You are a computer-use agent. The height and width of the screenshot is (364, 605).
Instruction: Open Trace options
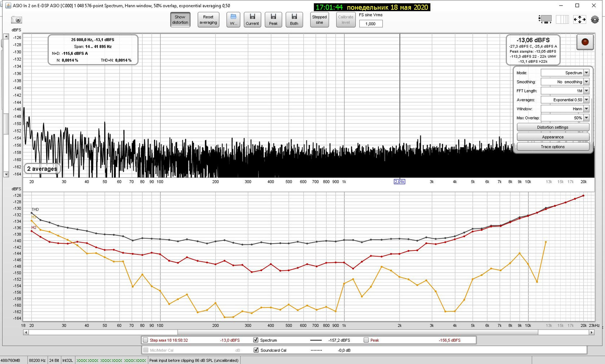[553, 147]
